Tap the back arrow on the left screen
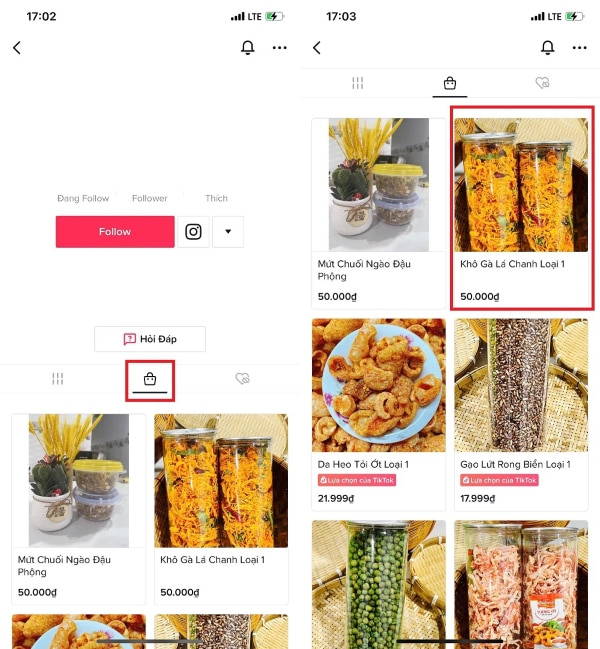The image size is (600, 649). pos(16,48)
